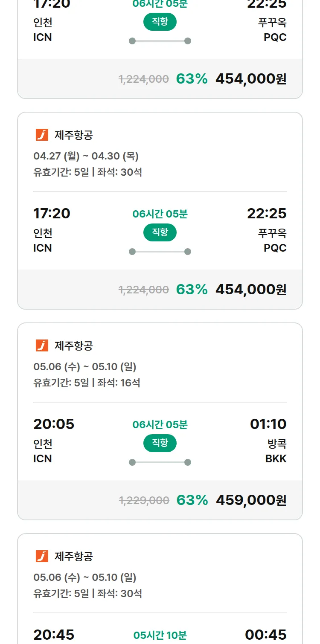Open the 04.27 (월) ~ 04.30 (목) date text
Screen dimensions: 320x644
pyautogui.click(x=86, y=156)
